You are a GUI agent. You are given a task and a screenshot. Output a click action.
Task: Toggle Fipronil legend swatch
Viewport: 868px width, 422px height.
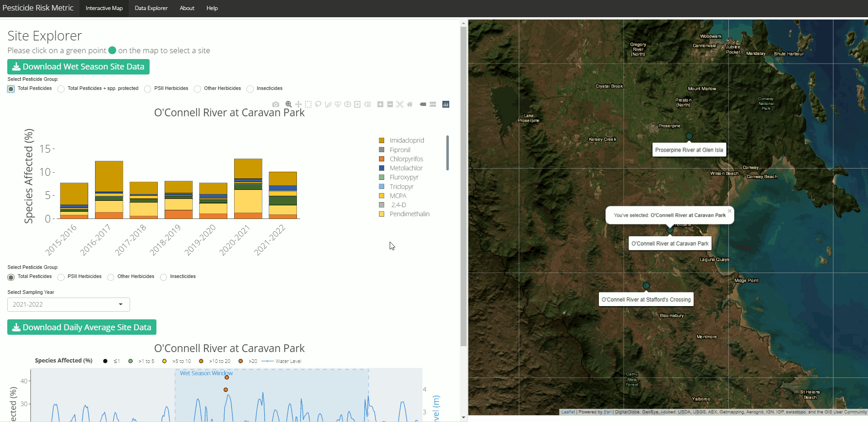click(x=381, y=150)
